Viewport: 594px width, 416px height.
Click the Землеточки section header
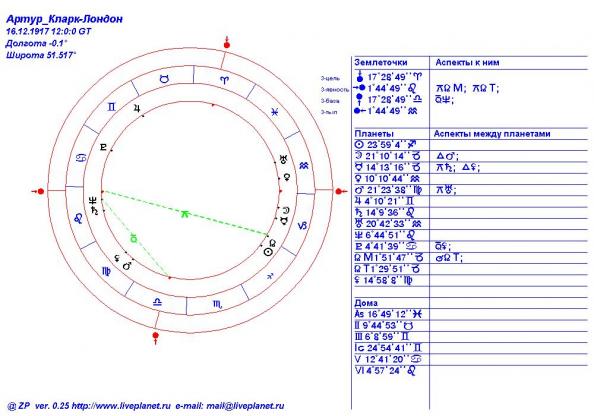coord(381,63)
